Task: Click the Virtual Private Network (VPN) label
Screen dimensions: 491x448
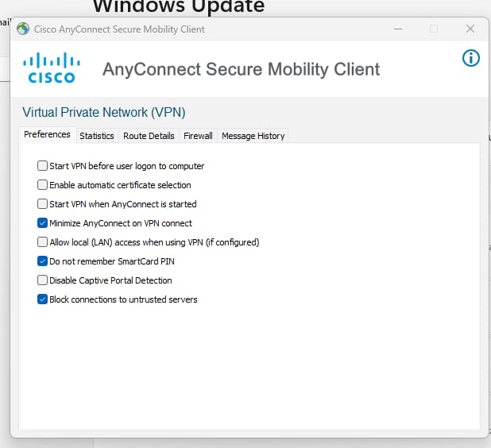Action: tap(103, 112)
